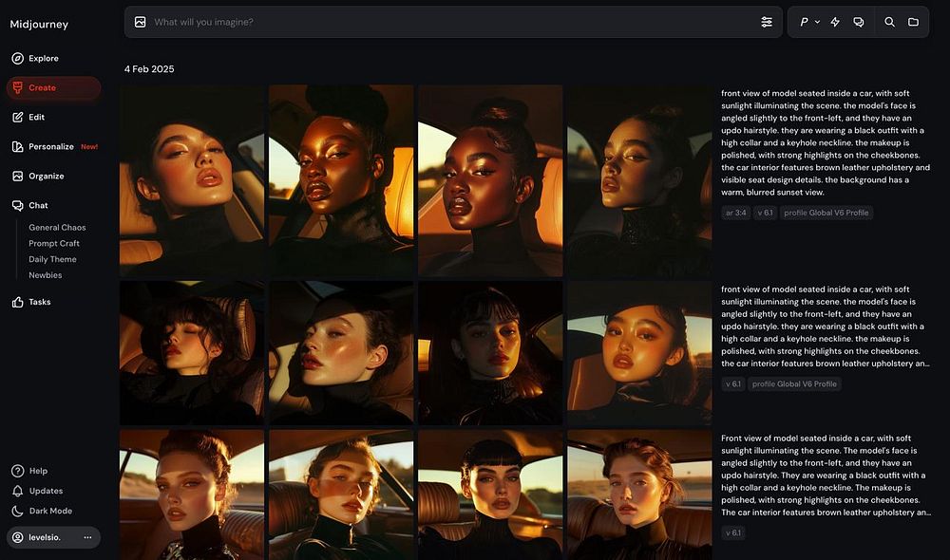Click the 'What will you imagine?' prompt field

[x=452, y=22]
